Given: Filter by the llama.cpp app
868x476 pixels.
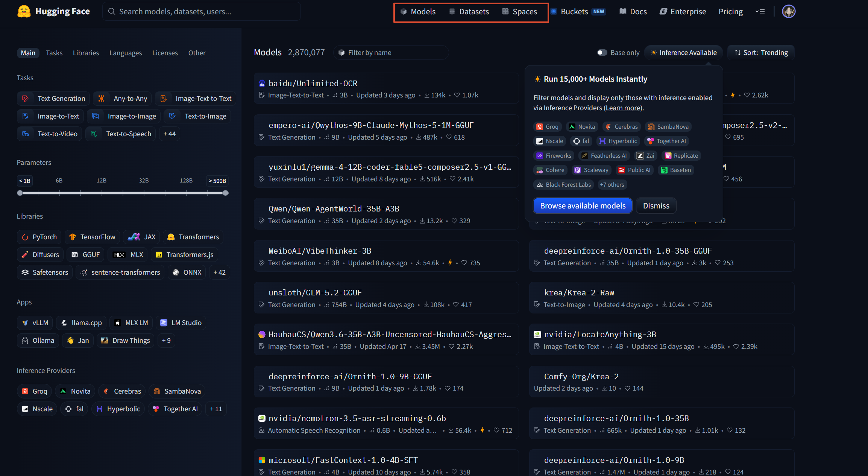Looking at the screenshot, I should tap(82, 323).
